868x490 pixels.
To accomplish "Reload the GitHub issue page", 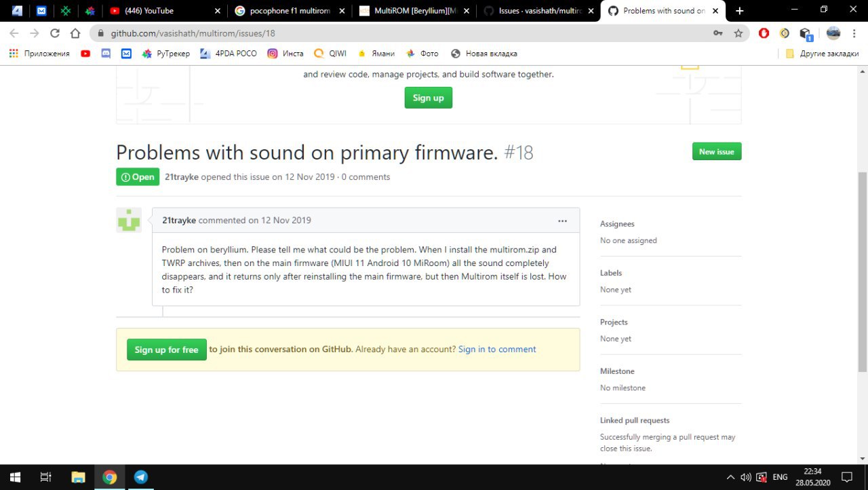I will [x=55, y=33].
